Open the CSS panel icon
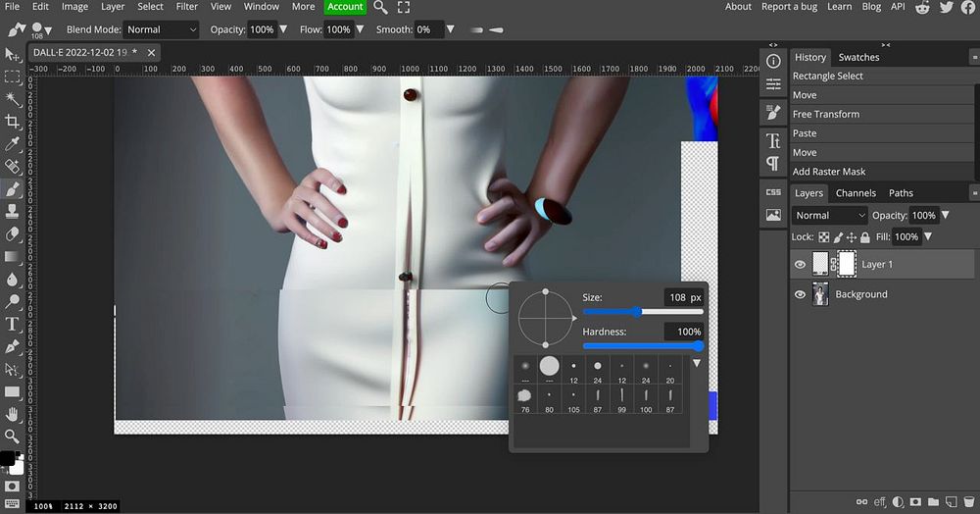 (x=773, y=192)
